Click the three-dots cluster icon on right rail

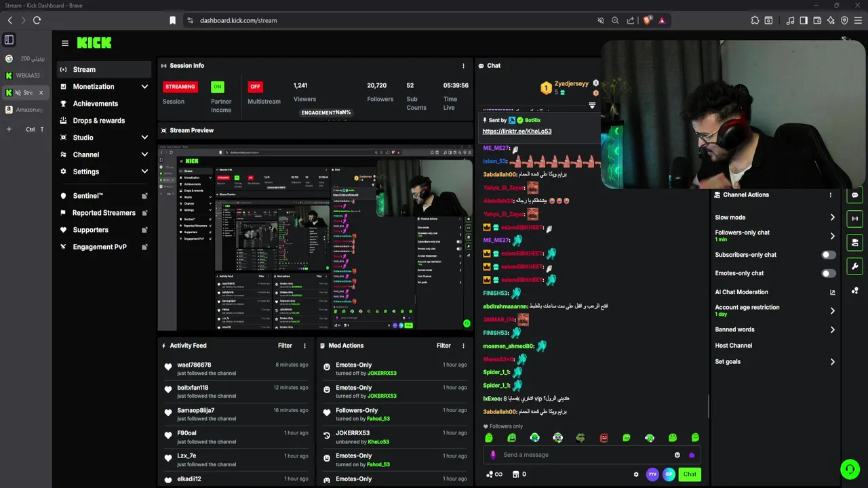click(854, 290)
